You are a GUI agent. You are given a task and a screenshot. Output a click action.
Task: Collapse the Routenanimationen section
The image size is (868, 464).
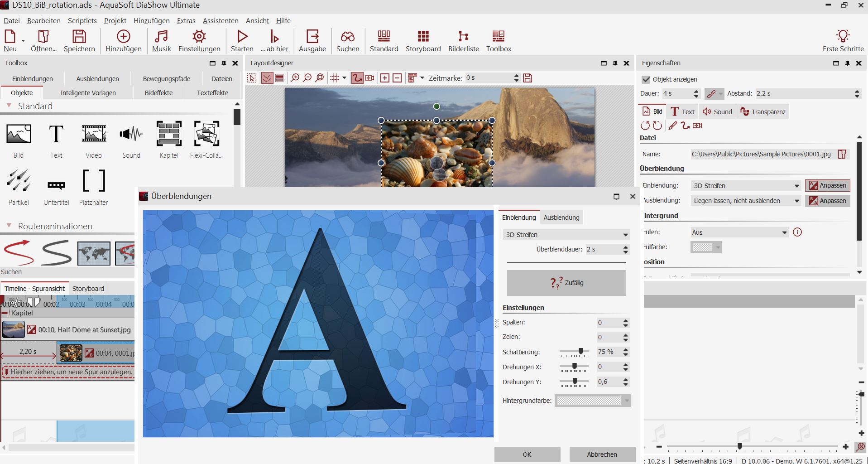coord(9,226)
